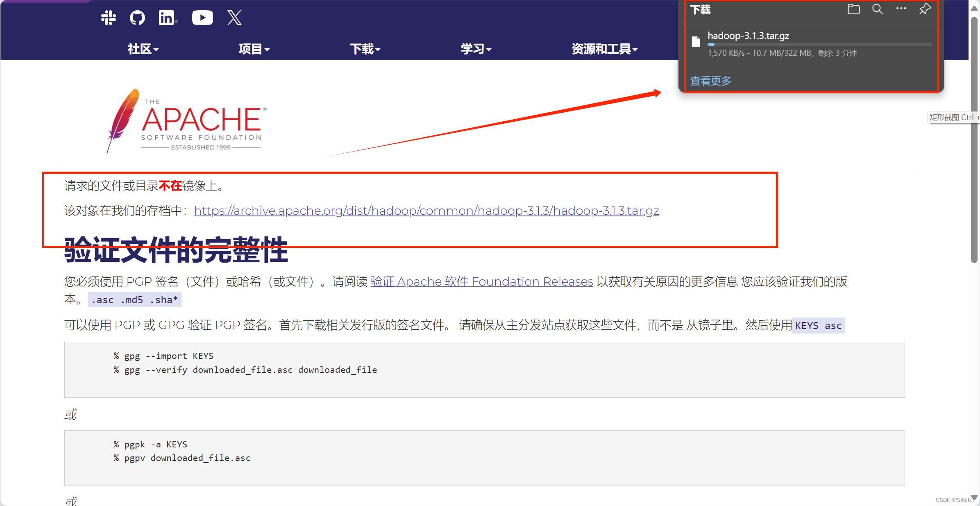Click the hadoop-3.1.3.tar.gz download entry name
The height and width of the screenshot is (506, 980).
point(748,36)
